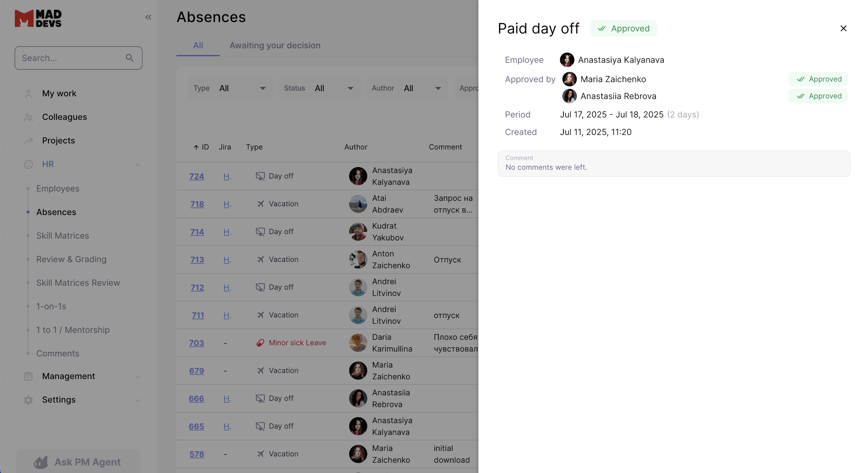Open Projects in sidebar

[59, 141]
